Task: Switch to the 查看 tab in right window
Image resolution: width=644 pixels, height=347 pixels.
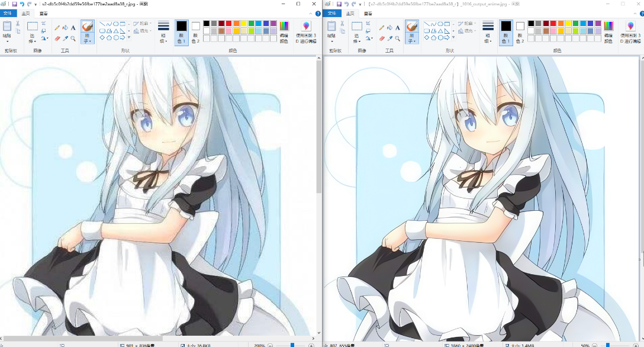Action: (x=368, y=12)
